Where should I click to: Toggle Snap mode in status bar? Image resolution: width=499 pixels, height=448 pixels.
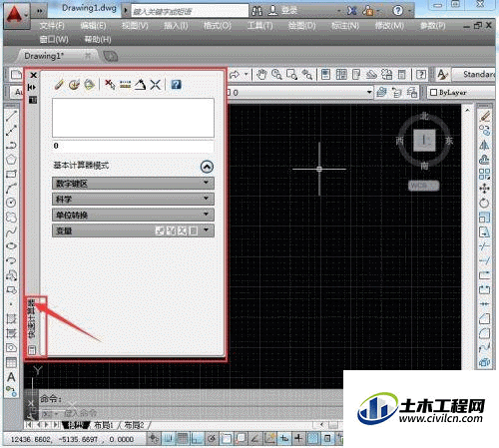[x=169, y=439]
